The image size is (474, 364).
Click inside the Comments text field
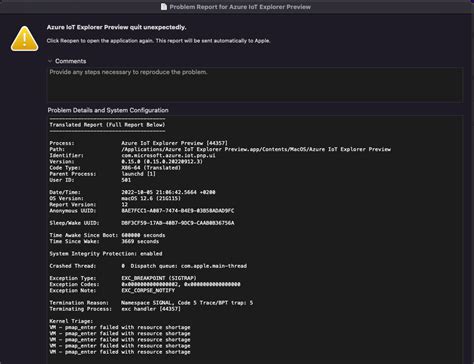(255, 85)
